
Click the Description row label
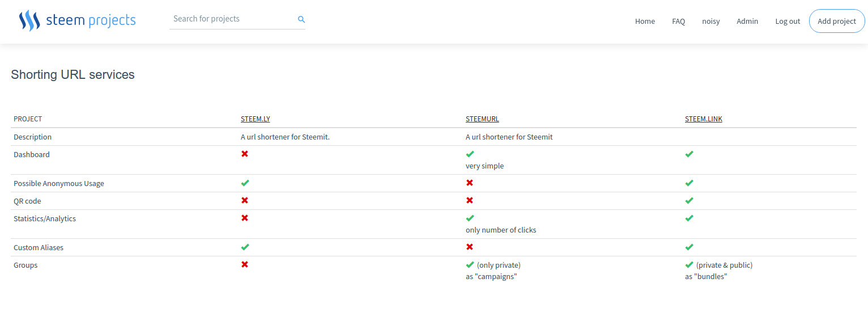tap(32, 137)
